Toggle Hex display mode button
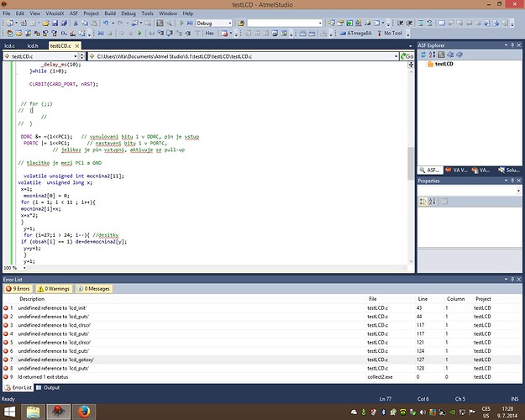The image size is (525, 420). 210,33
